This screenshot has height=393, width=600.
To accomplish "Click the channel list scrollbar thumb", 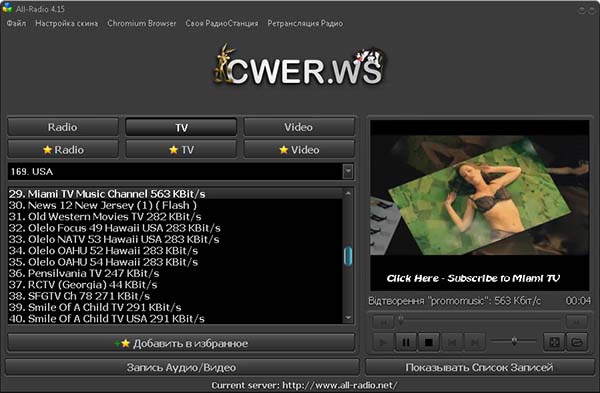I will (x=348, y=256).
